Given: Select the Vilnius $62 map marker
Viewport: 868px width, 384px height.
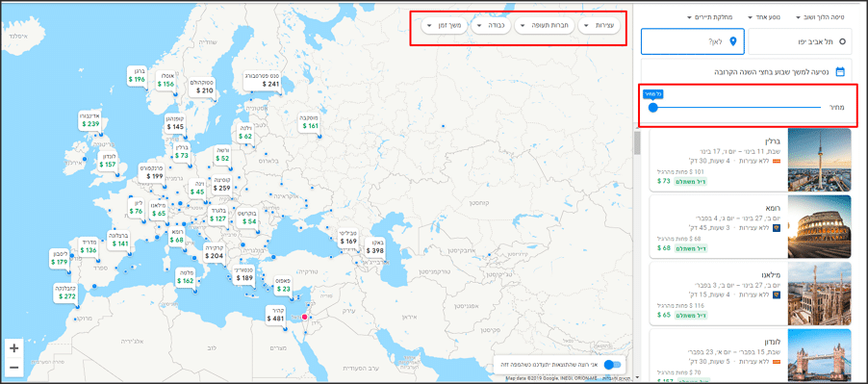Looking at the screenshot, I should pyautogui.click(x=244, y=132).
